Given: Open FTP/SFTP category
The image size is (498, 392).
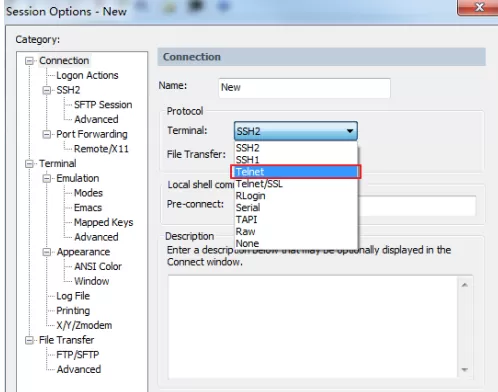Looking at the screenshot, I should [x=78, y=355].
